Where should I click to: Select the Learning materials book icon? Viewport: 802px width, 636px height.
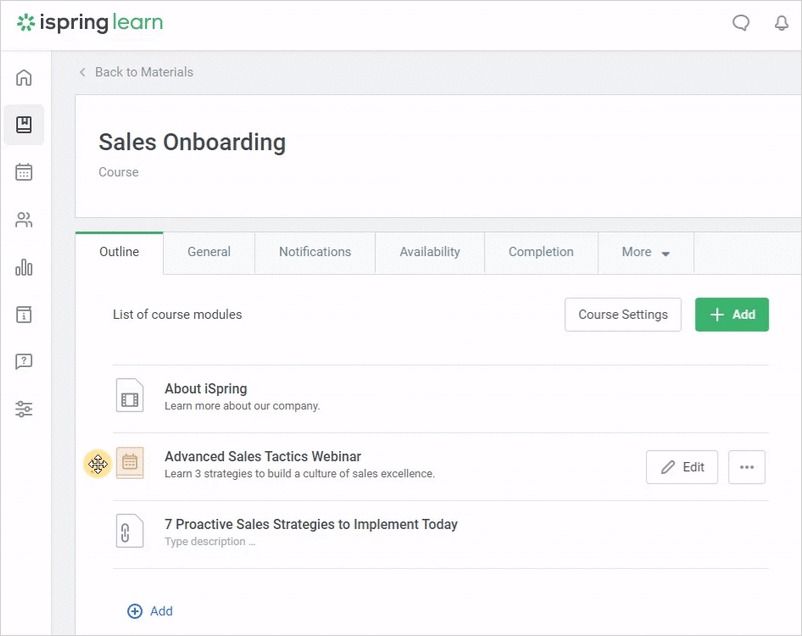24,125
